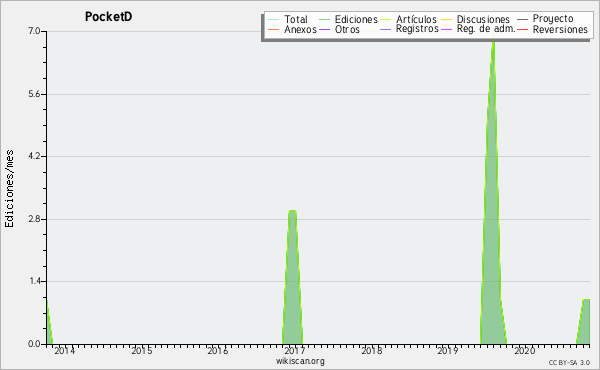This screenshot has width=600, height=370.
Task: Click the orange Anexos legend line
Action: pyautogui.click(x=274, y=29)
